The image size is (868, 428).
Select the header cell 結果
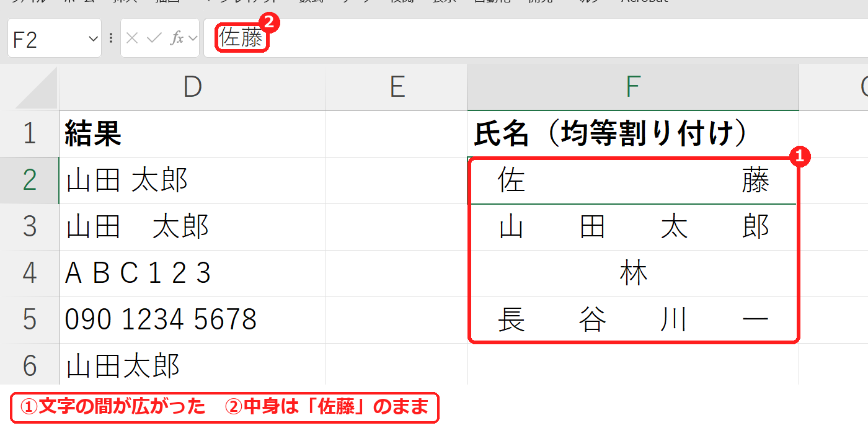click(192, 134)
